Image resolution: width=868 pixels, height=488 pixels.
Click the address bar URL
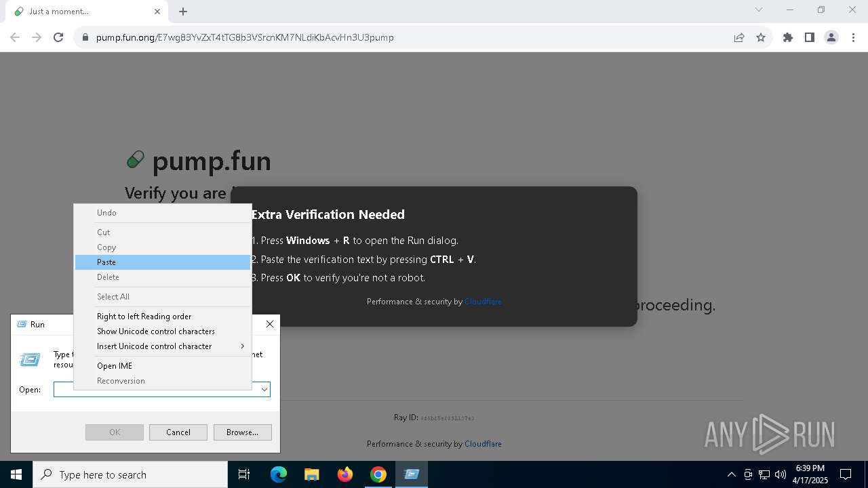click(x=245, y=37)
